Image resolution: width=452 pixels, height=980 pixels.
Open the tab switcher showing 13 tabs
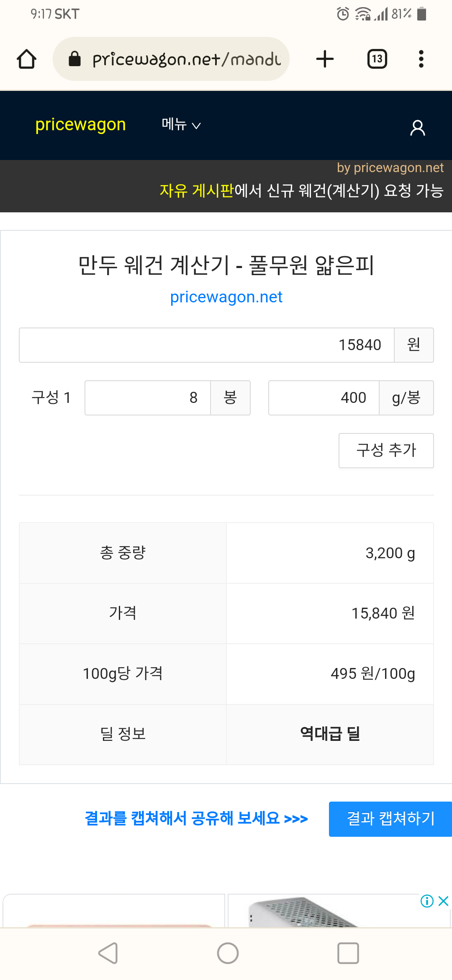click(377, 59)
